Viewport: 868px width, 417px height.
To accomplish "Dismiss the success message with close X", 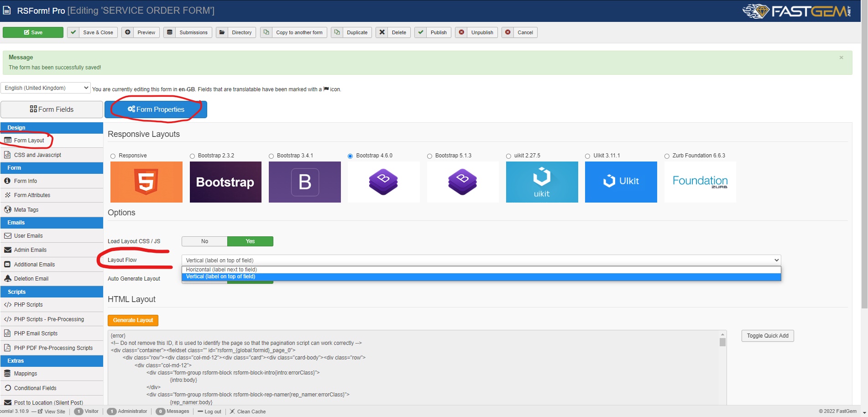I will point(841,57).
